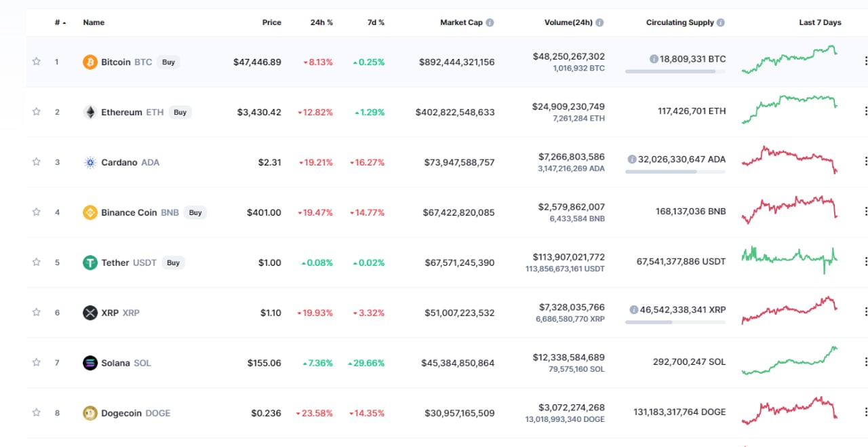Star Solana to add to watchlist

pos(37,363)
